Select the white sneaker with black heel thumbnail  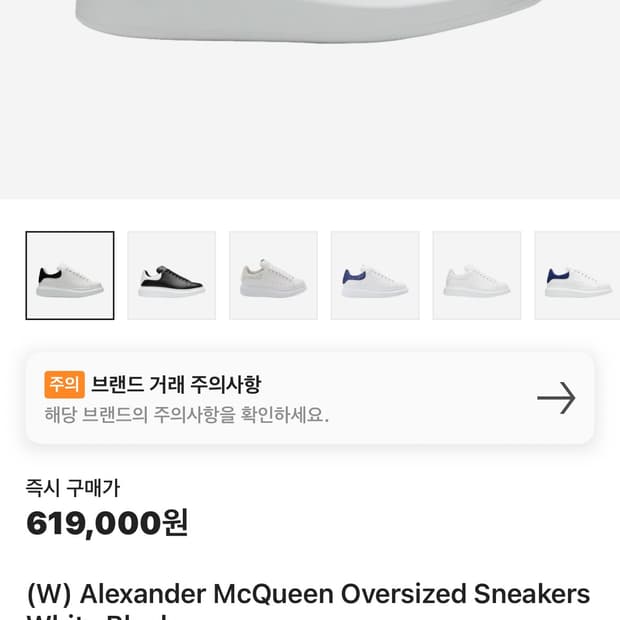tap(70, 276)
